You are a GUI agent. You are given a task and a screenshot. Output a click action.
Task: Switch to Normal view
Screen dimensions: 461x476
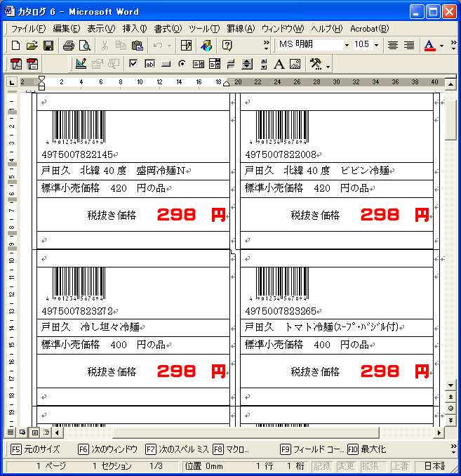click(x=11, y=432)
